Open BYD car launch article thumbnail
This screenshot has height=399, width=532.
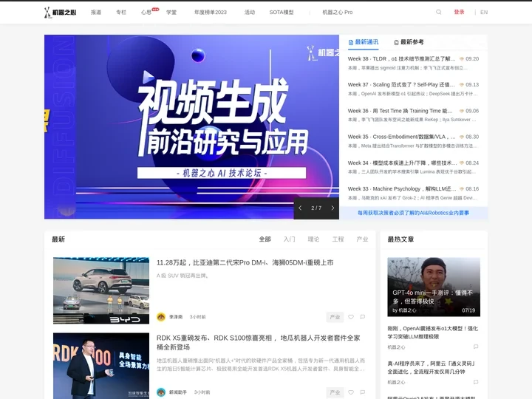[x=101, y=290]
